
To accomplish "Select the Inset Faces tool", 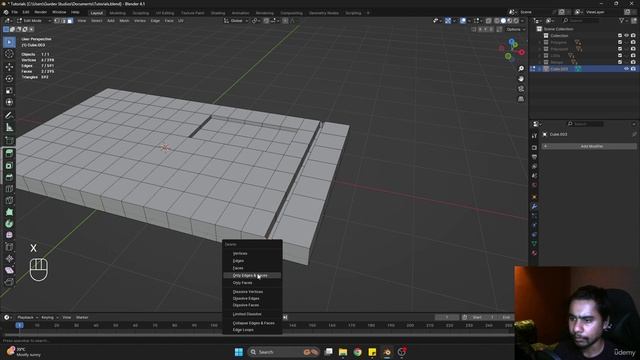I will pos(9,165).
